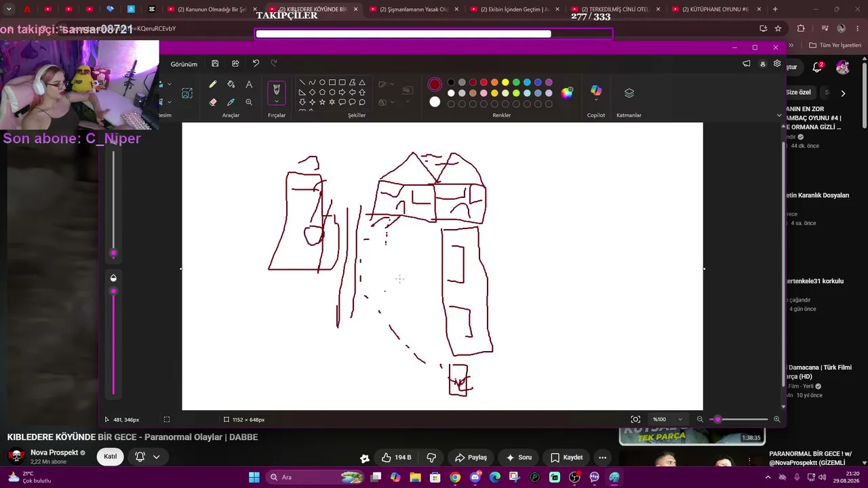Toggle dislike on the YouTube video
Viewport: 868px width, 488px height.
click(x=431, y=457)
